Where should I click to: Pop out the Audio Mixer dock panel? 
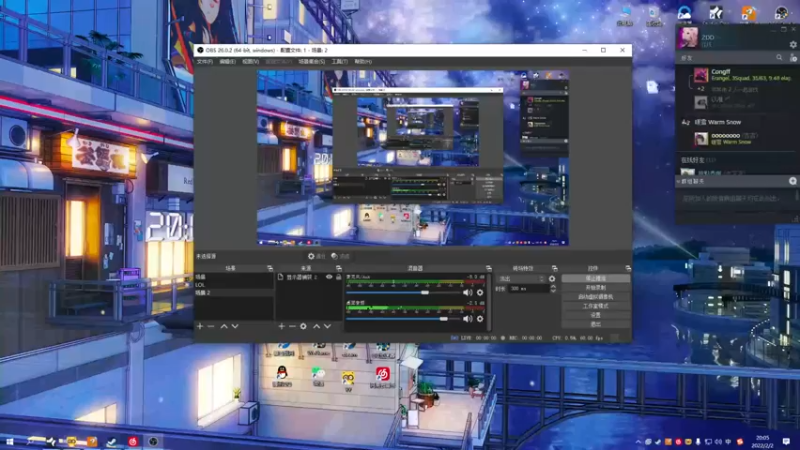click(x=489, y=268)
